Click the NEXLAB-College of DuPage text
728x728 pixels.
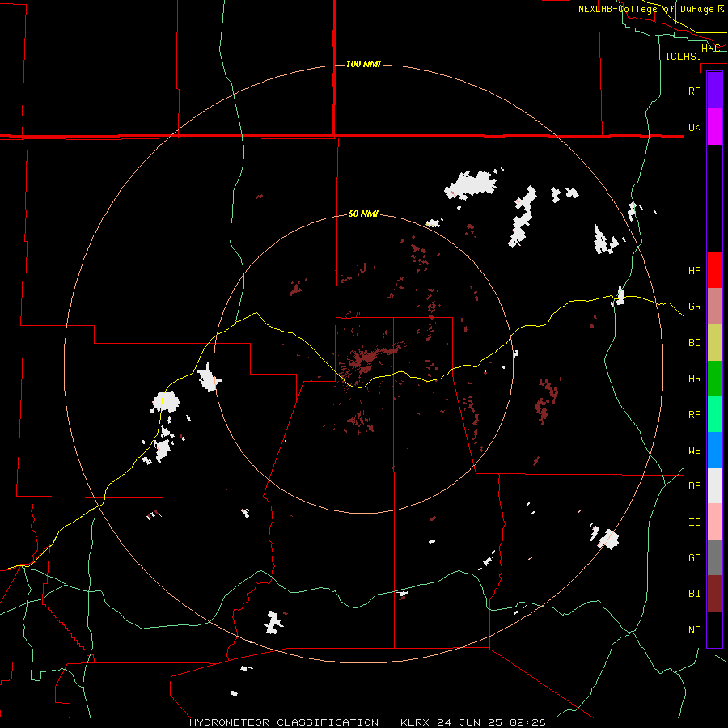[x=646, y=9]
